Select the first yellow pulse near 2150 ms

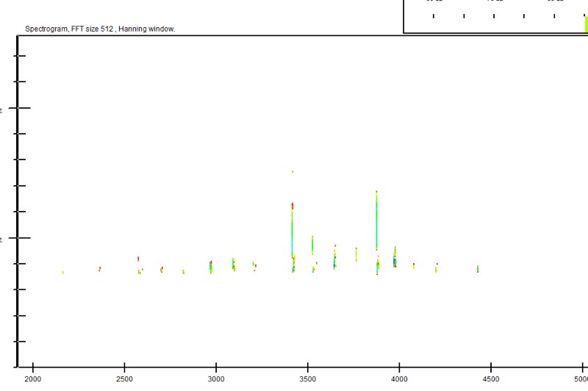click(62, 272)
